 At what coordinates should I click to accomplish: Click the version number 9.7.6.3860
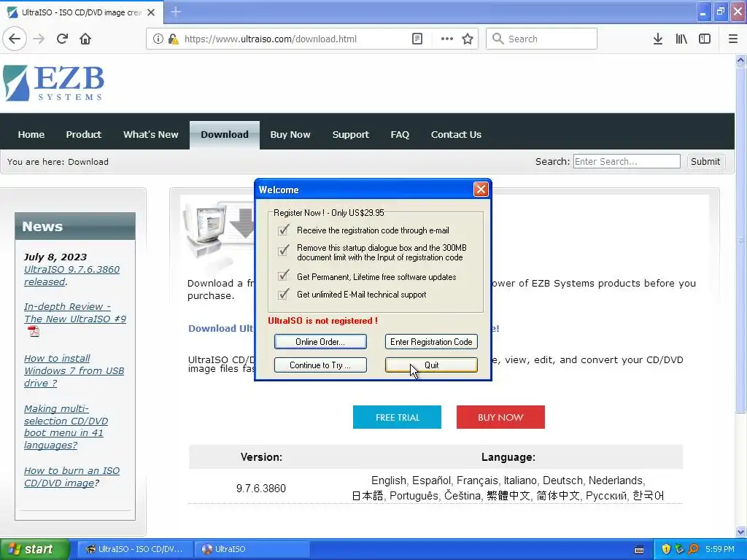pyautogui.click(x=261, y=488)
